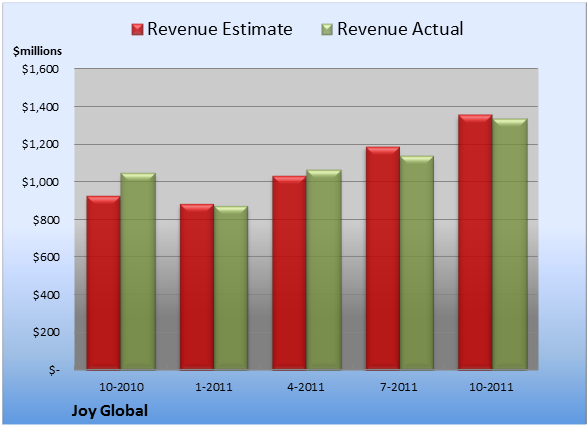Click the green Revenue Actual legend swatch

(327, 30)
